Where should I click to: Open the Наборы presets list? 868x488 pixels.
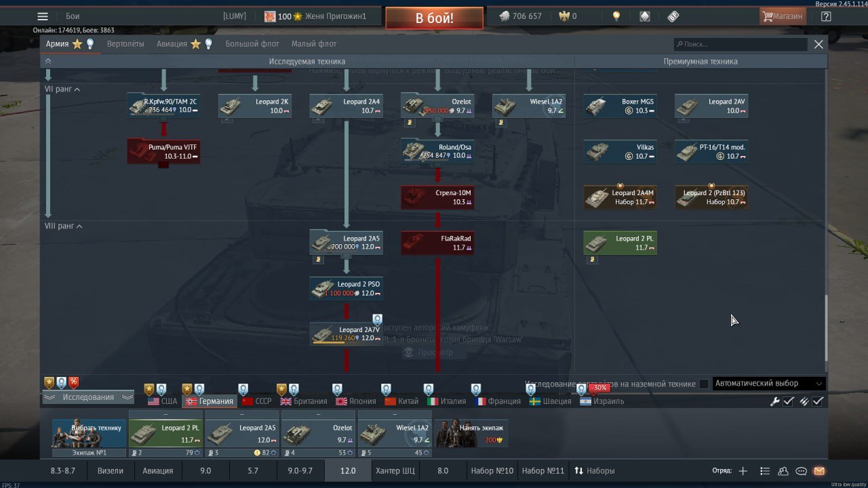click(x=595, y=471)
